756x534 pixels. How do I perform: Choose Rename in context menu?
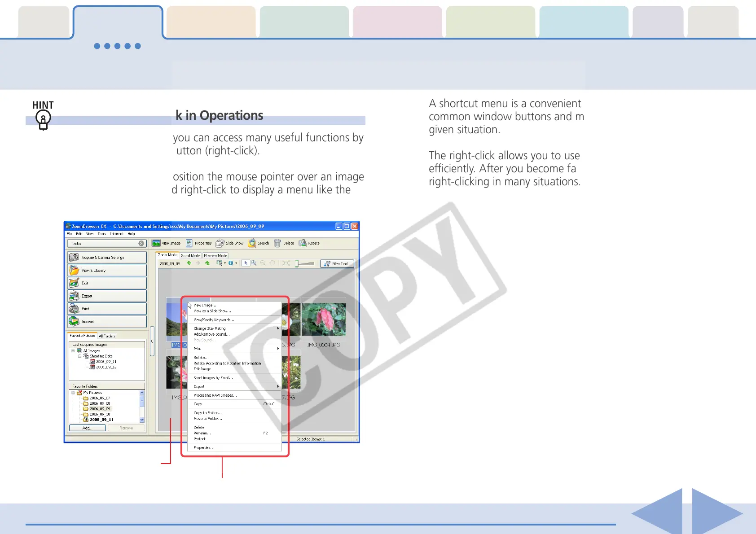click(234, 433)
